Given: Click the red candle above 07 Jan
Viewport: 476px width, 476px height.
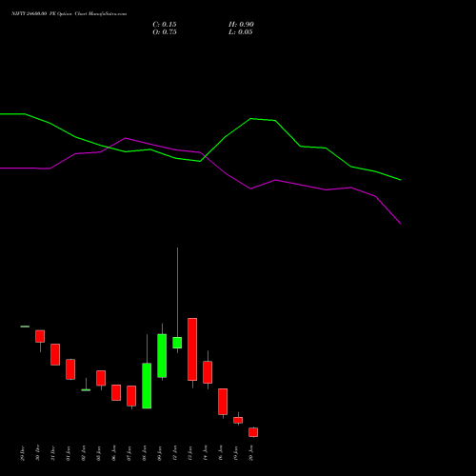Looking at the screenshot, I should pos(131,396).
